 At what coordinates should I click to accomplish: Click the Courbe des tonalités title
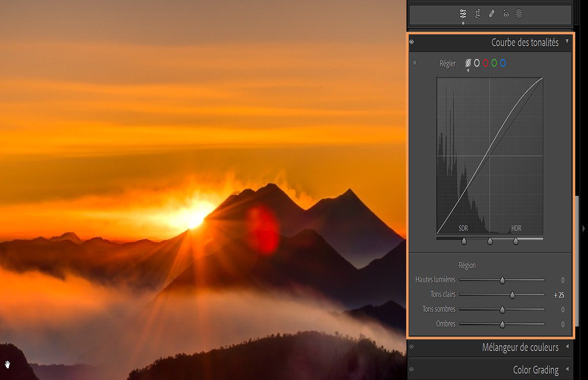[x=525, y=43]
